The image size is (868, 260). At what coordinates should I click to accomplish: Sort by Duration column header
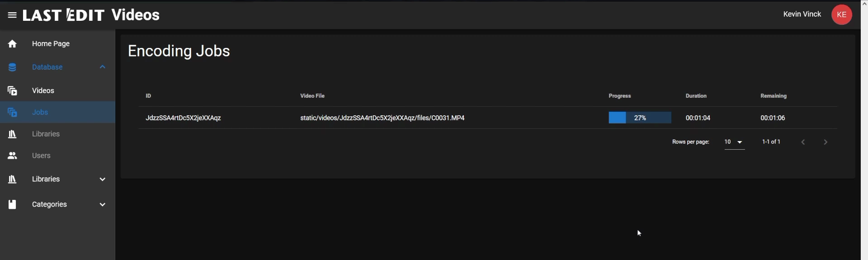[x=696, y=96]
